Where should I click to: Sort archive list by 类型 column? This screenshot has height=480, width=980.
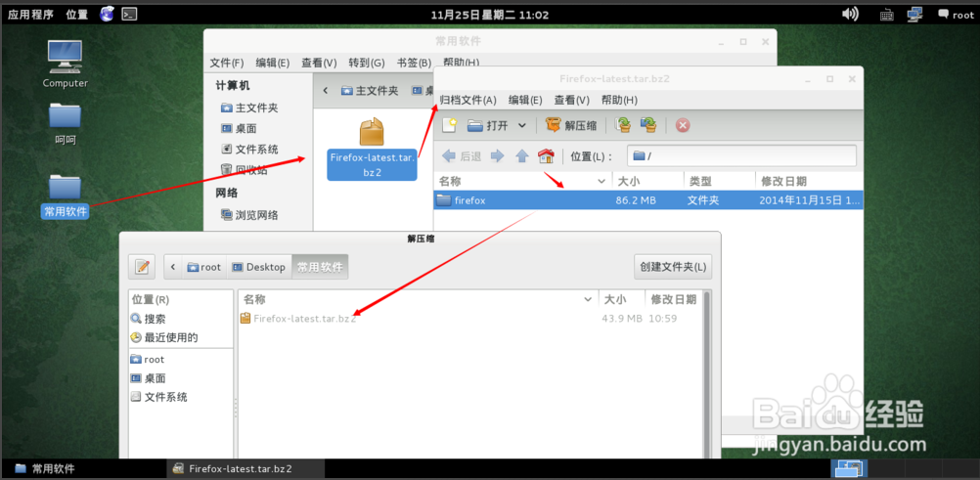(x=720, y=181)
